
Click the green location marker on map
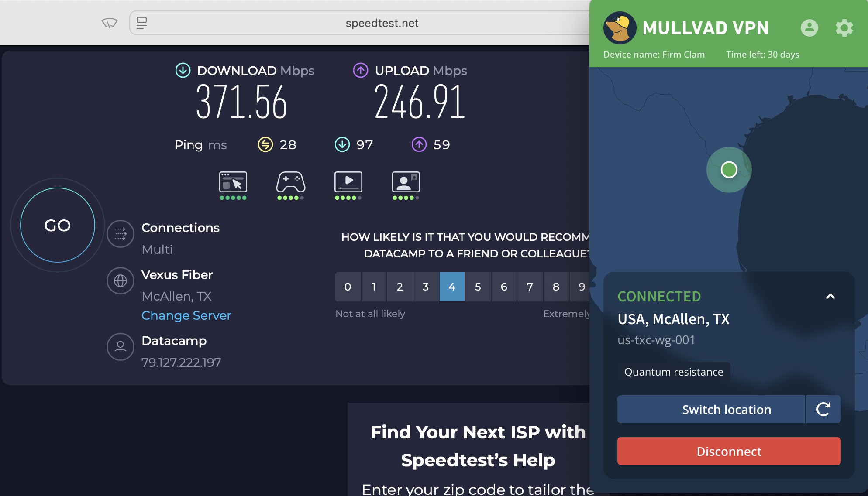click(x=729, y=170)
